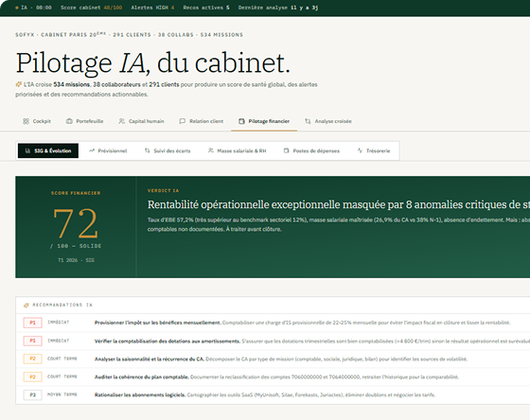The height and width of the screenshot is (420, 530).
Task: Click the orange IA status dot
Action: point(17,8)
